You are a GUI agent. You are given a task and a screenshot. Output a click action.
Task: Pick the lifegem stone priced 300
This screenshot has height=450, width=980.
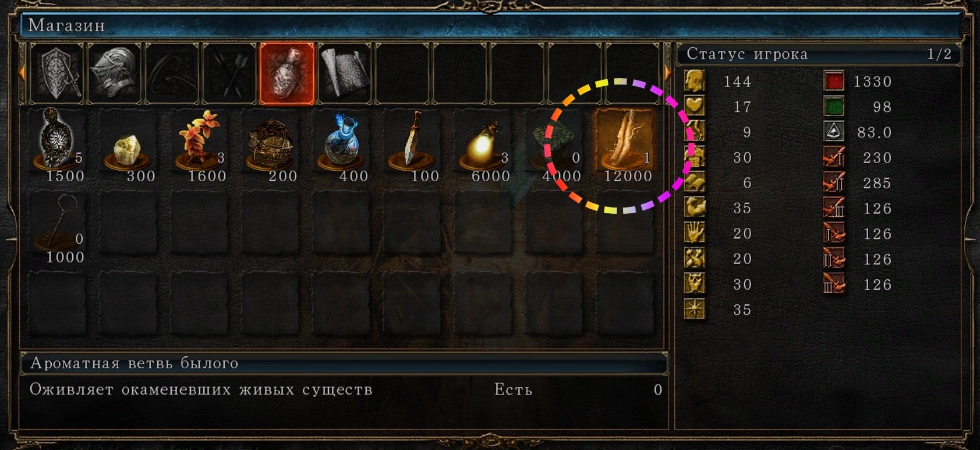(x=129, y=146)
